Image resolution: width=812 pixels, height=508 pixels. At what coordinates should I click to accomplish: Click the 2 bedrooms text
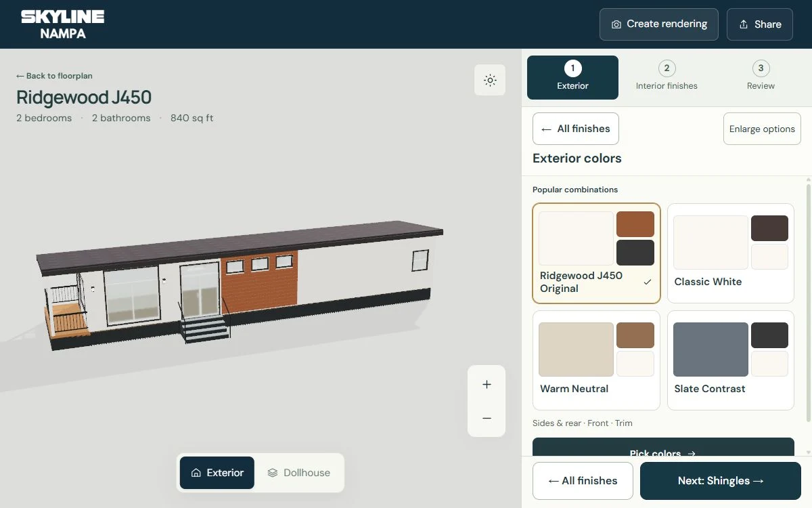(44, 118)
